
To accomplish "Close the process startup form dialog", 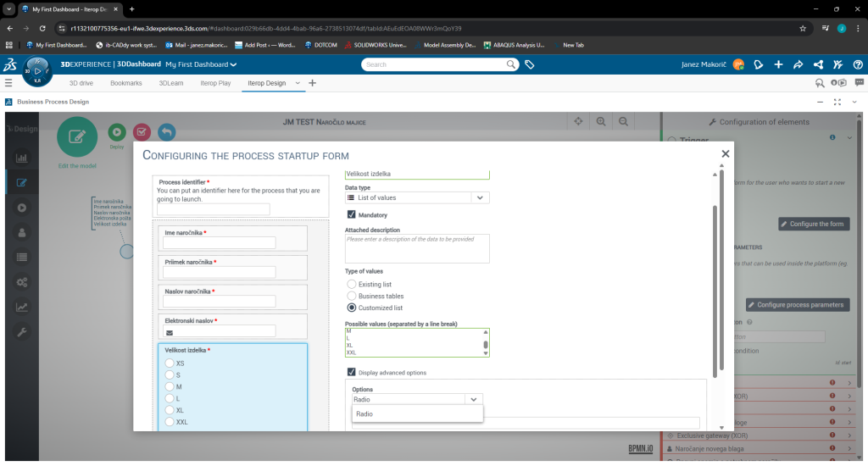I will [725, 153].
